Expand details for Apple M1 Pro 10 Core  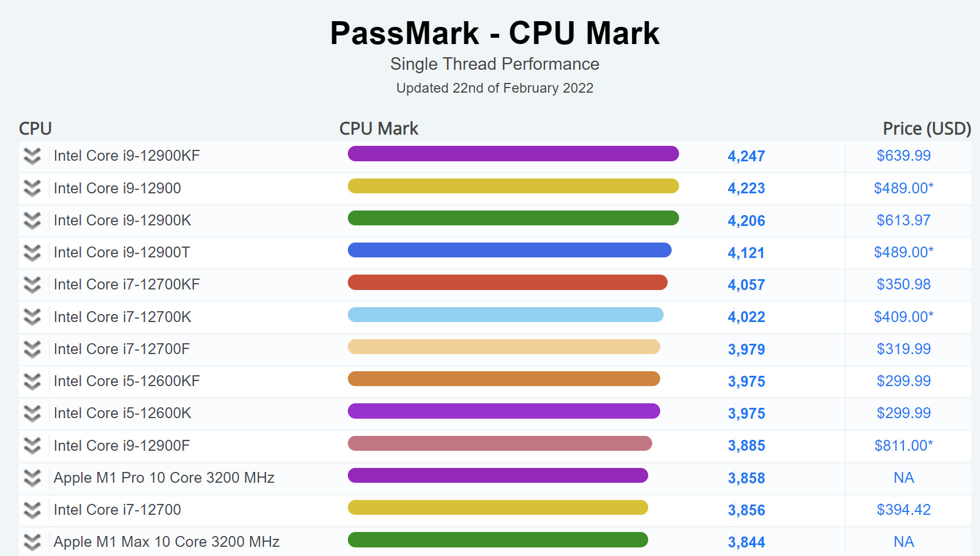[x=32, y=478]
